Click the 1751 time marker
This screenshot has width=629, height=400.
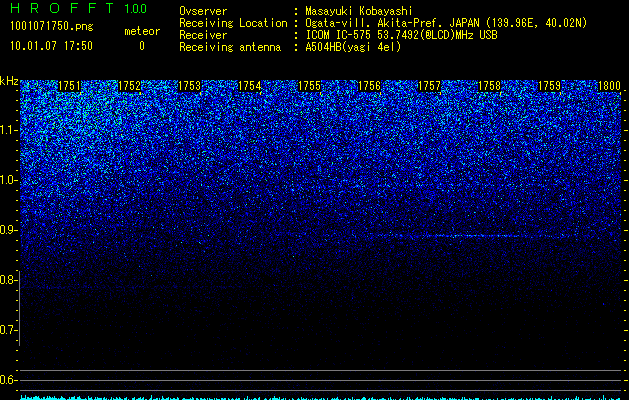pyautogui.click(x=69, y=86)
